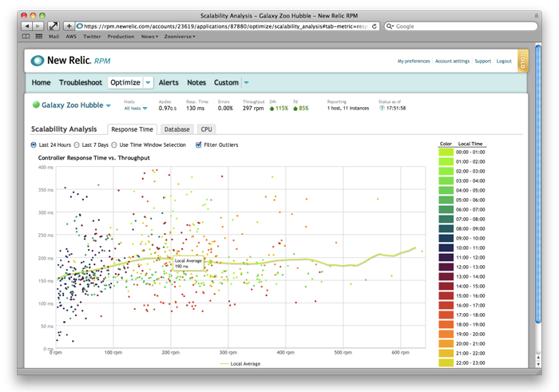Click the 0.00% errors value

225,109
